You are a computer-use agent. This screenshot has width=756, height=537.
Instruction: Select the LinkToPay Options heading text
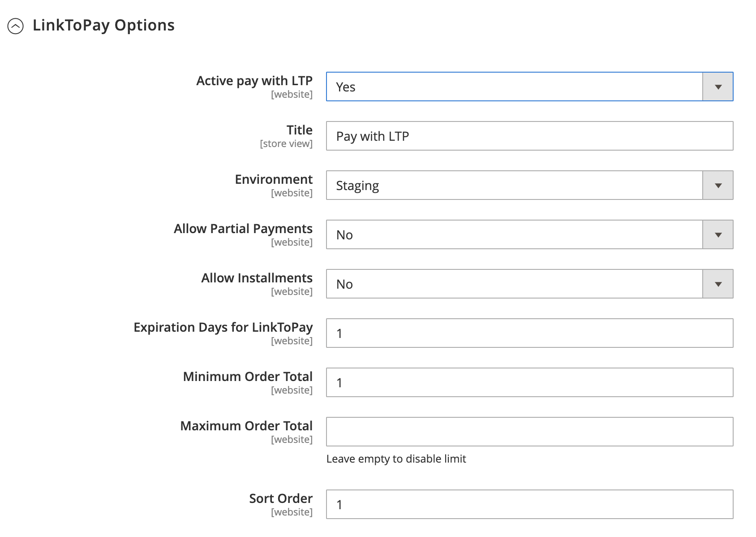(103, 25)
